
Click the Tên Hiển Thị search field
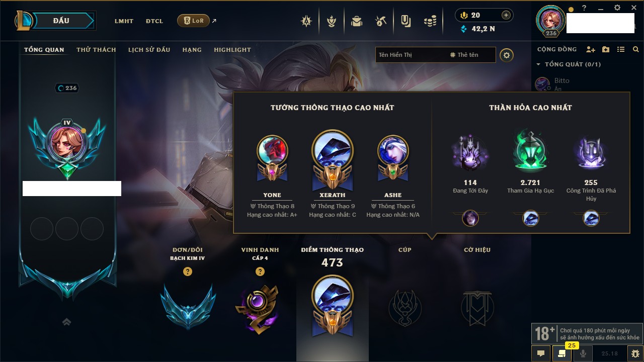click(x=410, y=55)
